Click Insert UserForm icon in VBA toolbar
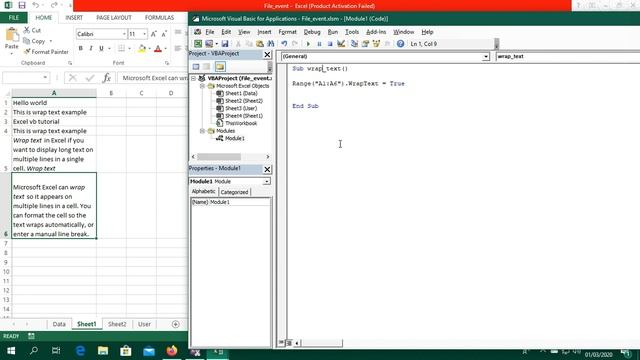The height and width of the screenshot is (360, 640). point(209,44)
